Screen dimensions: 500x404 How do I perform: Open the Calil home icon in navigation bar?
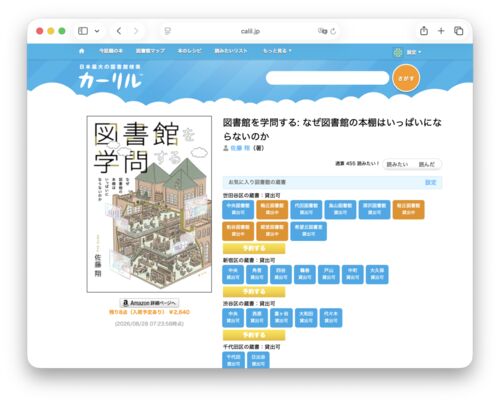pos(82,51)
